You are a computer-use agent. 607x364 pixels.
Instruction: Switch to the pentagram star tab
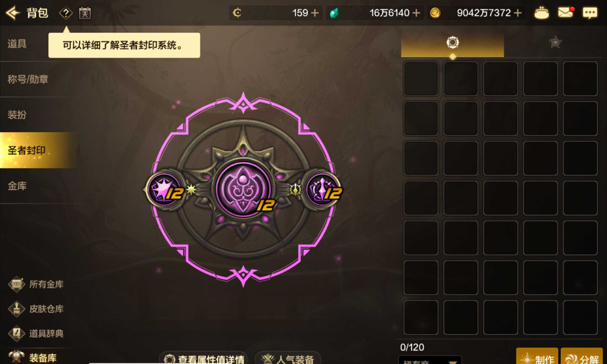pyautogui.click(x=555, y=42)
